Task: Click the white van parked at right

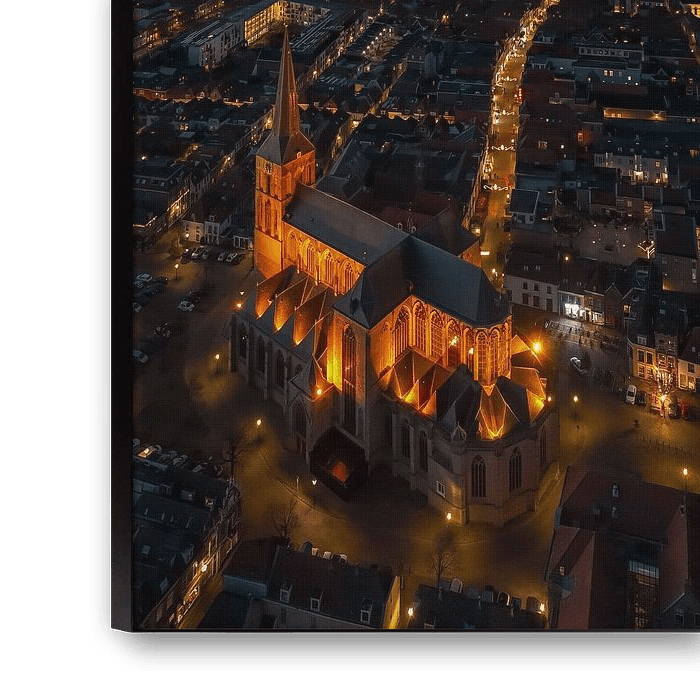Action: [x=631, y=394]
